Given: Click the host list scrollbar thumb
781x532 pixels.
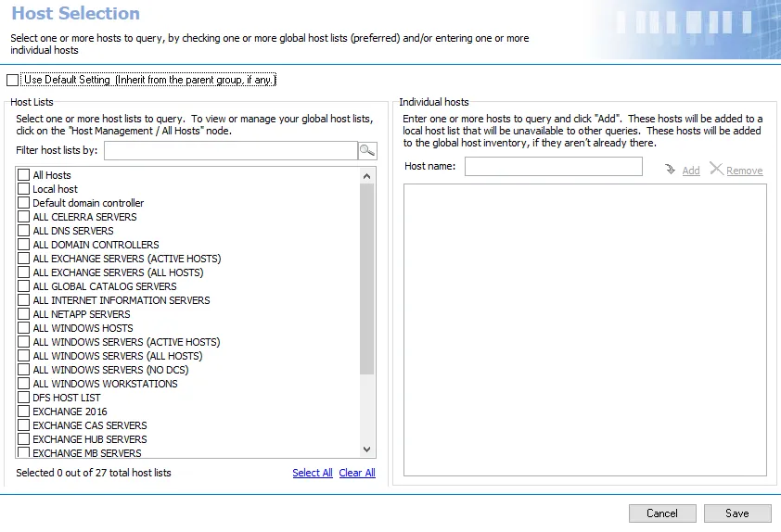Looking at the screenshot, I should pyautogui.click(x=366, y=279).
